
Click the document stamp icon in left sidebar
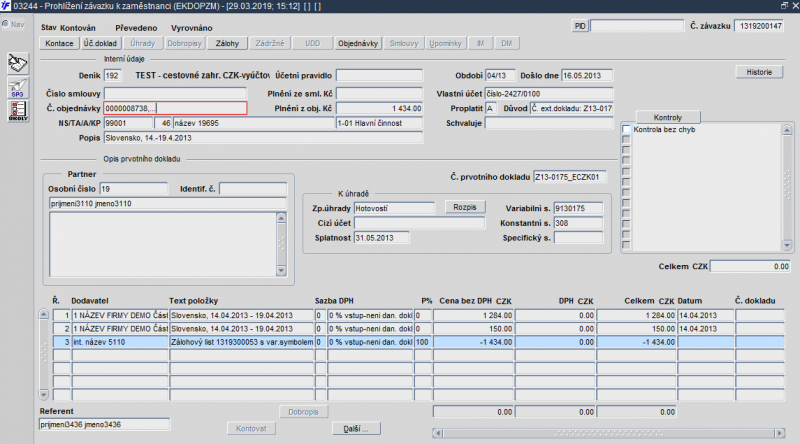tap(17, 65)
